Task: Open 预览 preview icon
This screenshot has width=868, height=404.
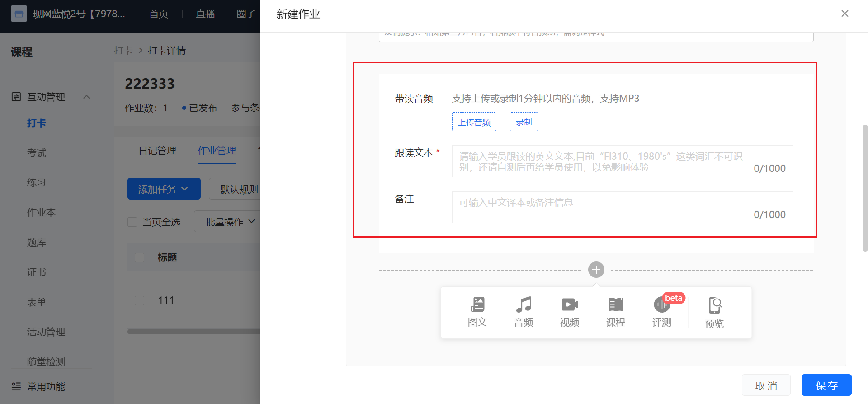Action: point(714,313)
